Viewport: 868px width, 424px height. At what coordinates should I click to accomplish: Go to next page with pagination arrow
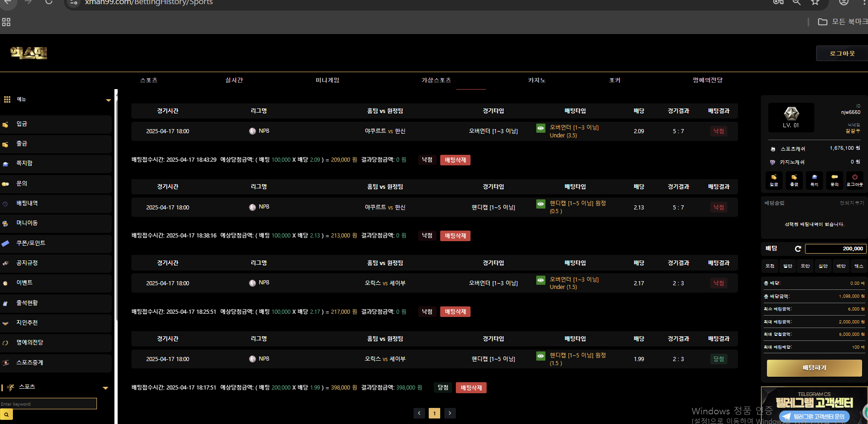[x=450, y=413]
